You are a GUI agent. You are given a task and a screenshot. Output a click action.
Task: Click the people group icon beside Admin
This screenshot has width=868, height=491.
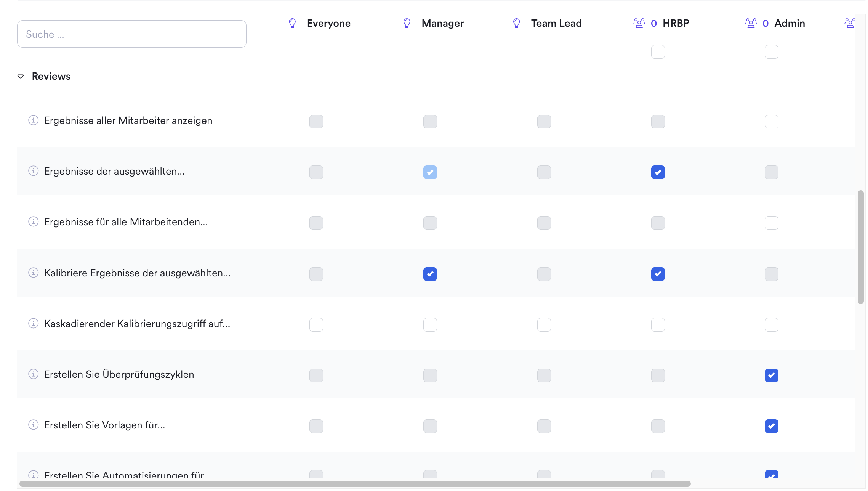click(751, 23)
